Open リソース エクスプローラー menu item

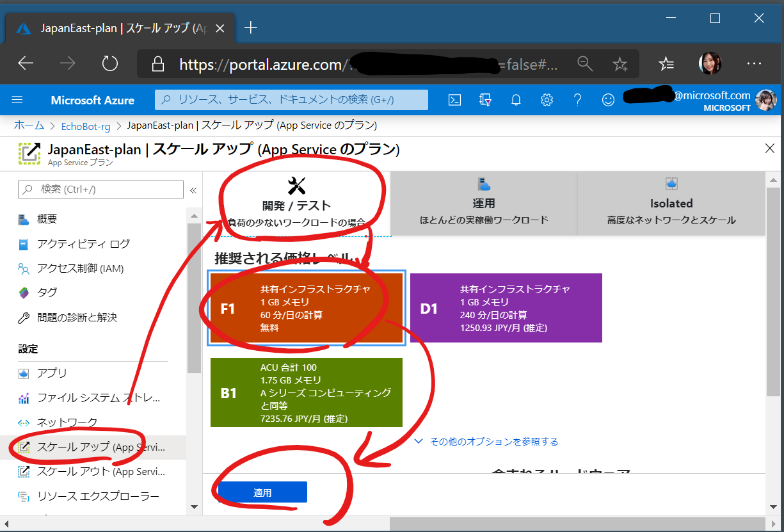pos(88,496)
